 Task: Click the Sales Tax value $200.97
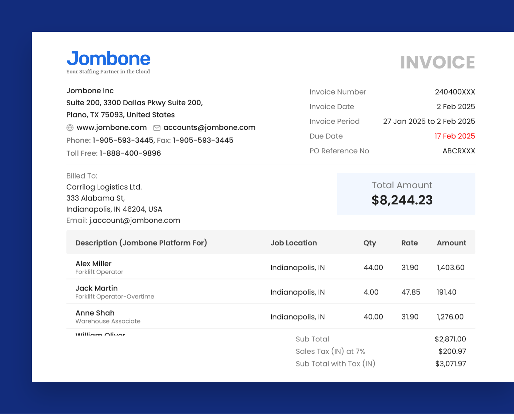(452, 352)
